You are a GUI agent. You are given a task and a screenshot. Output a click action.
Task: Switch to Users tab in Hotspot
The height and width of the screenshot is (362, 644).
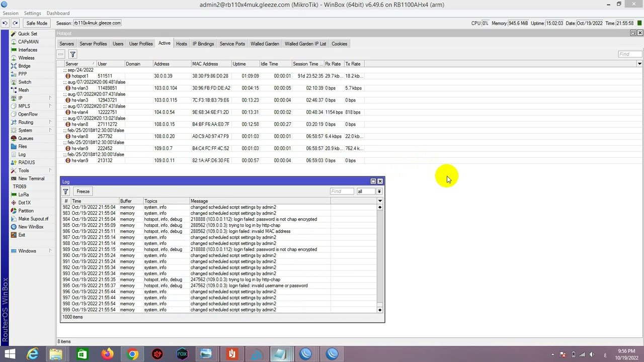[x=118, y=44]
